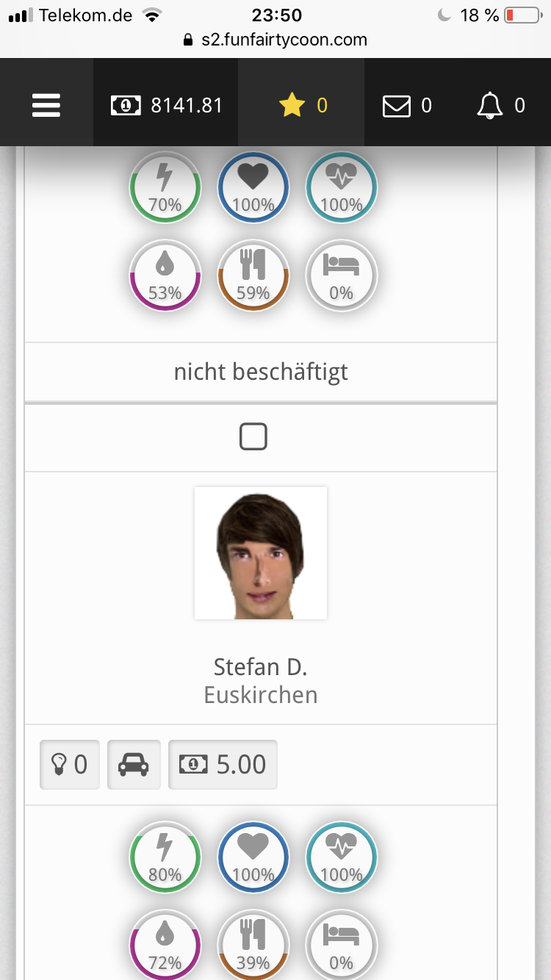Click the lightbulb experience badge showing 0
551x980 pixels.
coord(69,765)
